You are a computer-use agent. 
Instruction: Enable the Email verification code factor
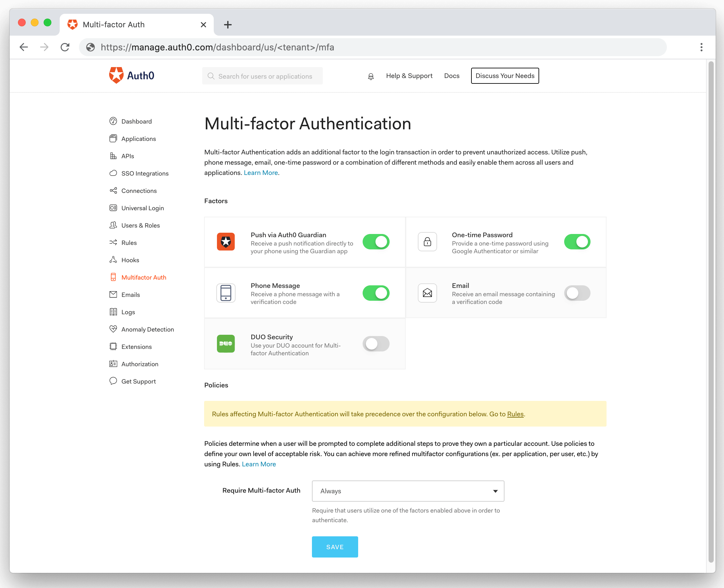coord(576,292)
